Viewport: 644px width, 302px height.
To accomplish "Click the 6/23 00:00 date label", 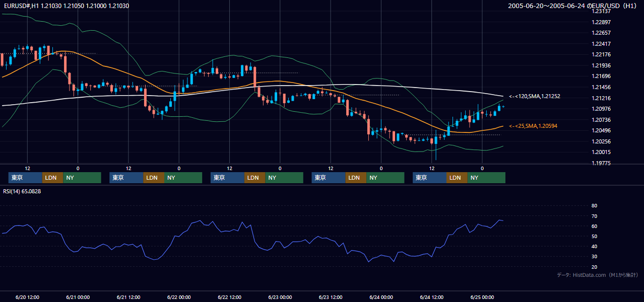I will [x=280, y=297].
